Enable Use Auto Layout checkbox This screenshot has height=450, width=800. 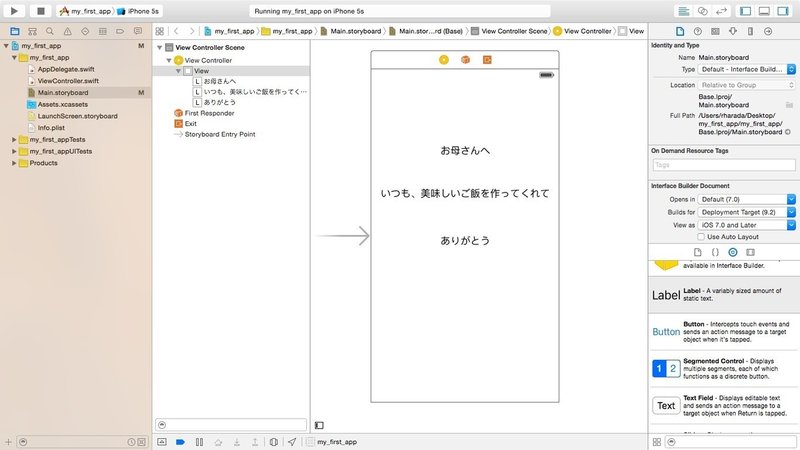coord(701,237)
